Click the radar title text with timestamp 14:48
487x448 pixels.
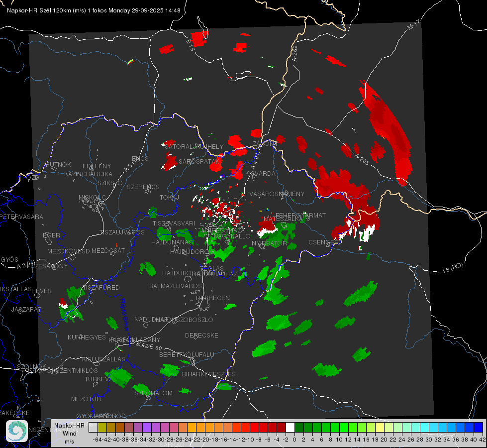pos(94,10)
